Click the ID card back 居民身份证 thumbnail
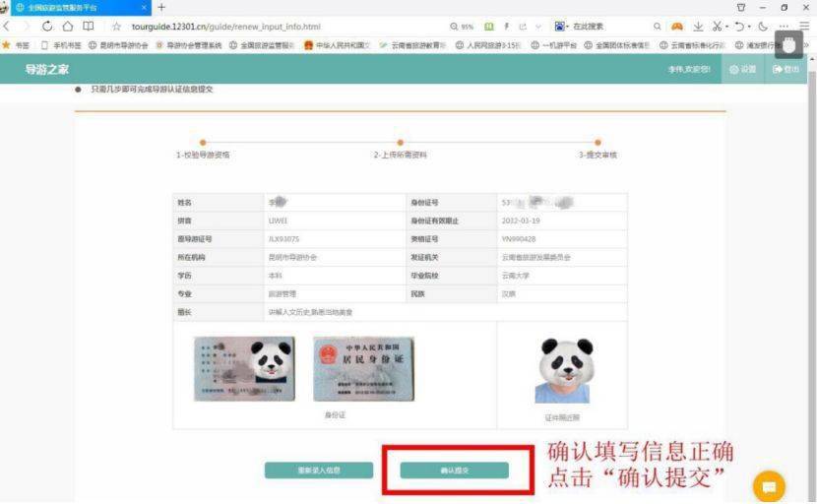Viewport: 817px width, 504px height. click(x=363, y=369)
